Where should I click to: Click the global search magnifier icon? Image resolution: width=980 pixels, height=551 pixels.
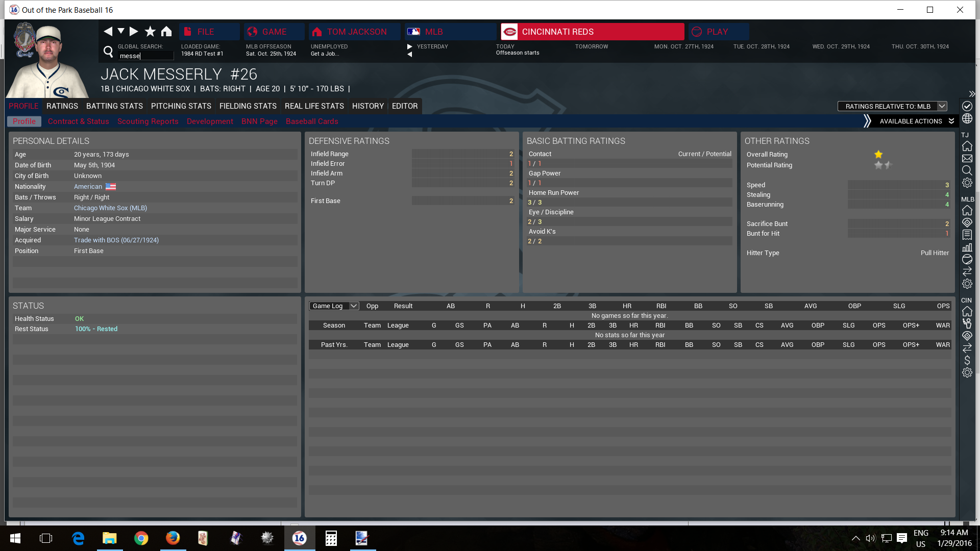pos(108,51)
